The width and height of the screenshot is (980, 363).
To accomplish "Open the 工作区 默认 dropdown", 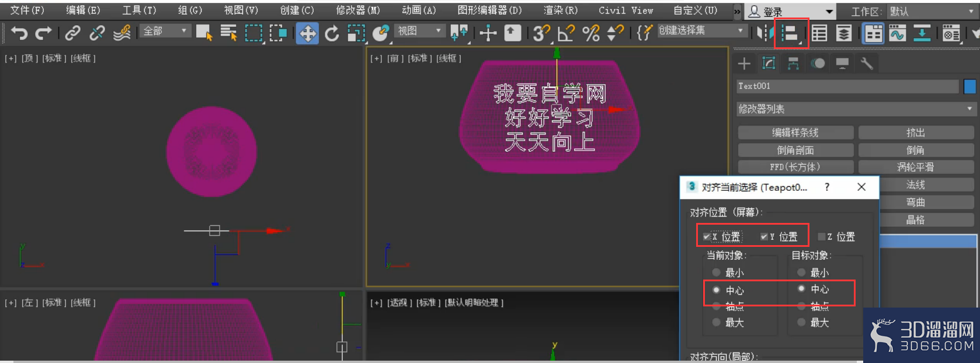I will (x=932, y=12).
